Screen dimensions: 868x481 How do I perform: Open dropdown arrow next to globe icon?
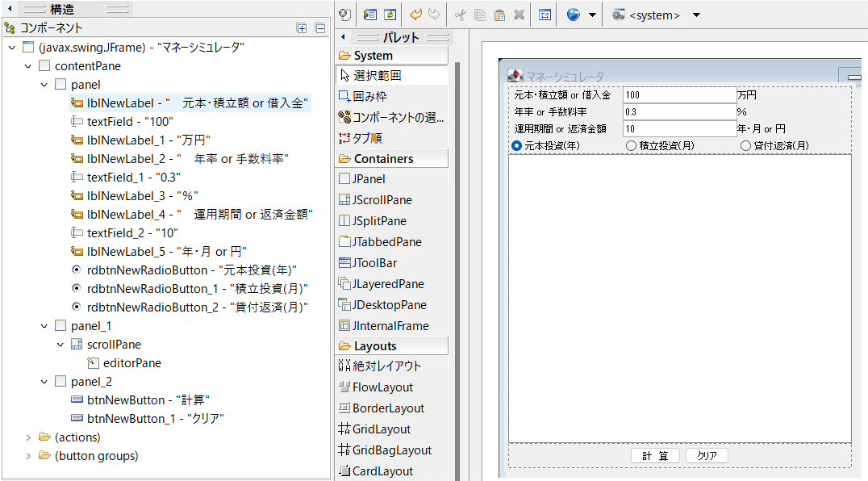pos(592,15)
